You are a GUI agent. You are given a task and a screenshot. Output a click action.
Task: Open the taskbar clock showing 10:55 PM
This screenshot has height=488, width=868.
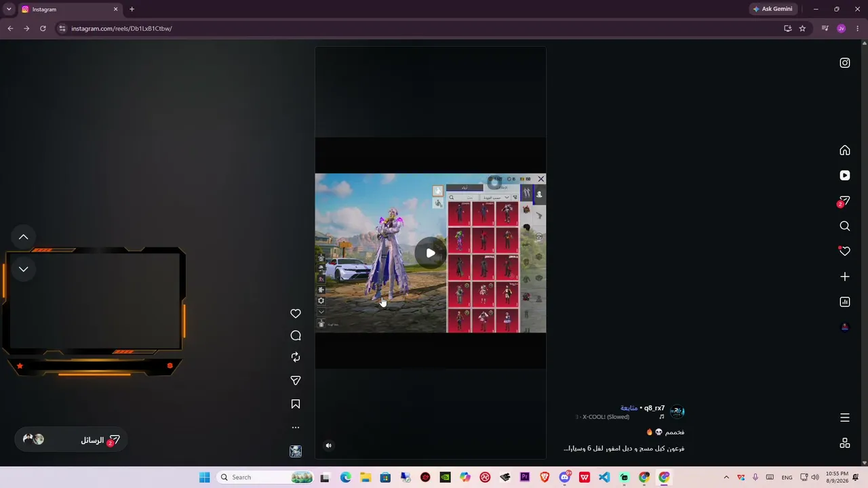837,477
